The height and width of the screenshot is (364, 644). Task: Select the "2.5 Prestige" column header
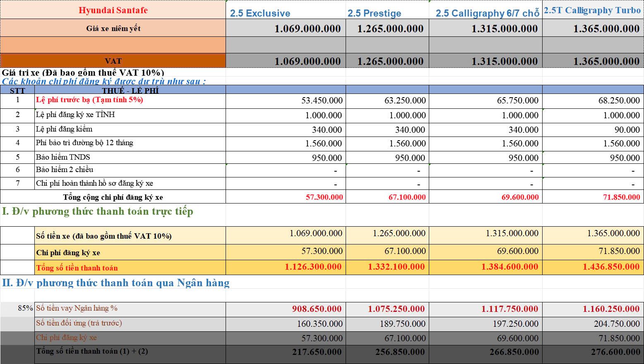coord(374,13)
